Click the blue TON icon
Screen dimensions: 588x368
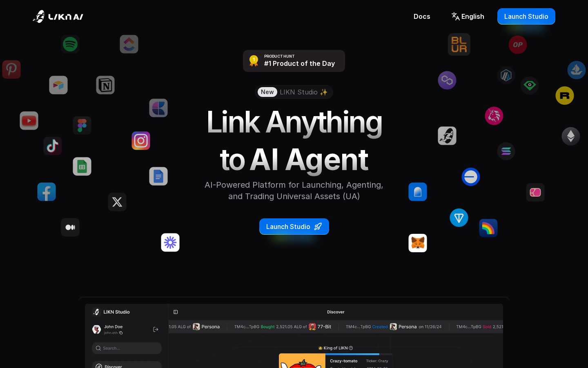point(459,218)
